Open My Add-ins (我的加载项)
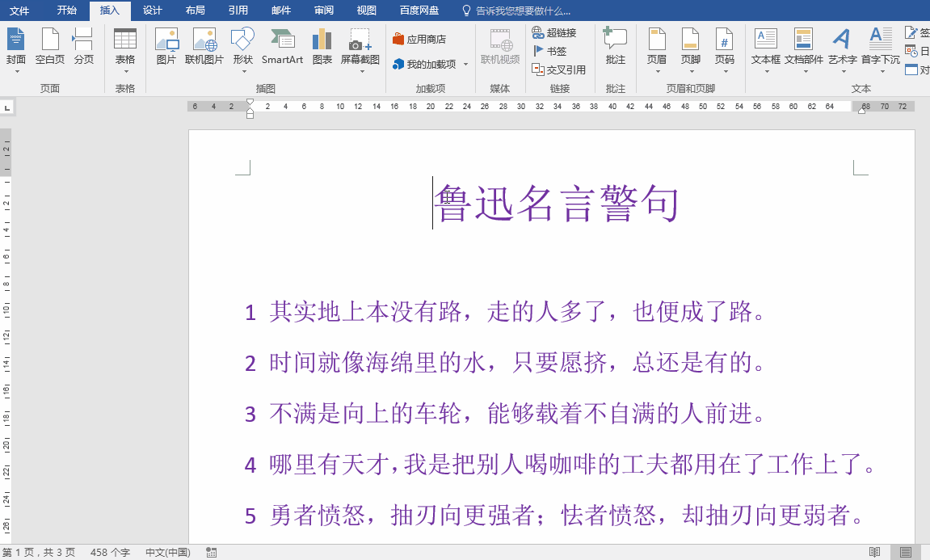 (425, 64)
